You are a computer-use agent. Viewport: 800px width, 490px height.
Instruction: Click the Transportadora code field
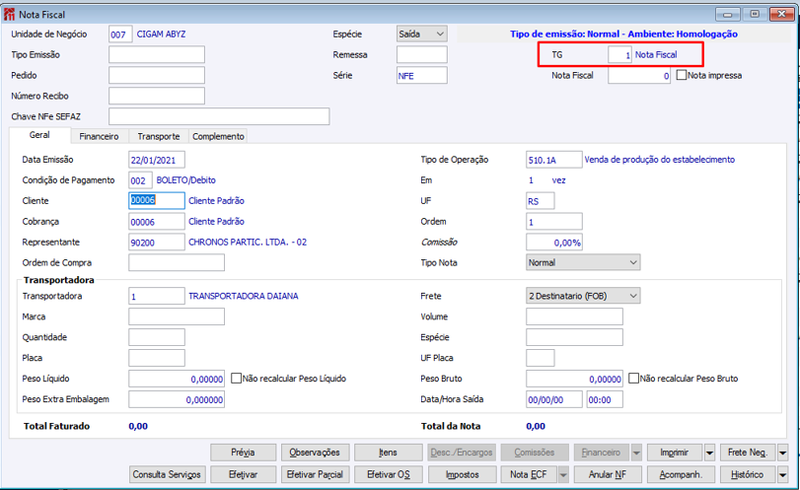157,296
